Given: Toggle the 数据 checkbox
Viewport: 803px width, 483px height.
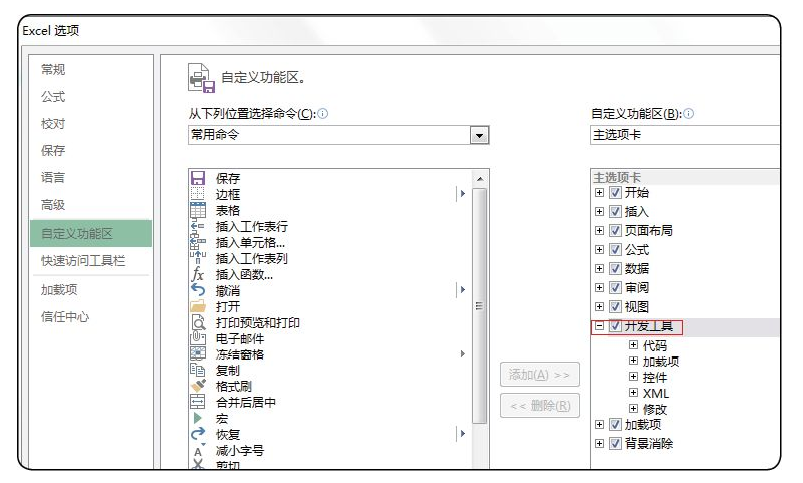Looking at the screenshot, I should coord(615,268).
